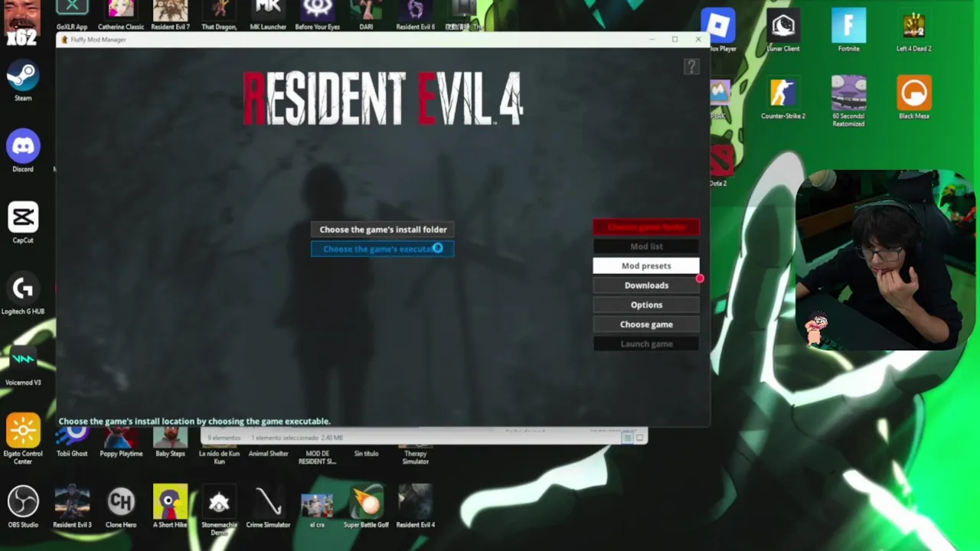The width and height of the screenshot is (980, 551).
Task: Click the large-icons view toggle in Explorer status bar
Action: point(640,438)
